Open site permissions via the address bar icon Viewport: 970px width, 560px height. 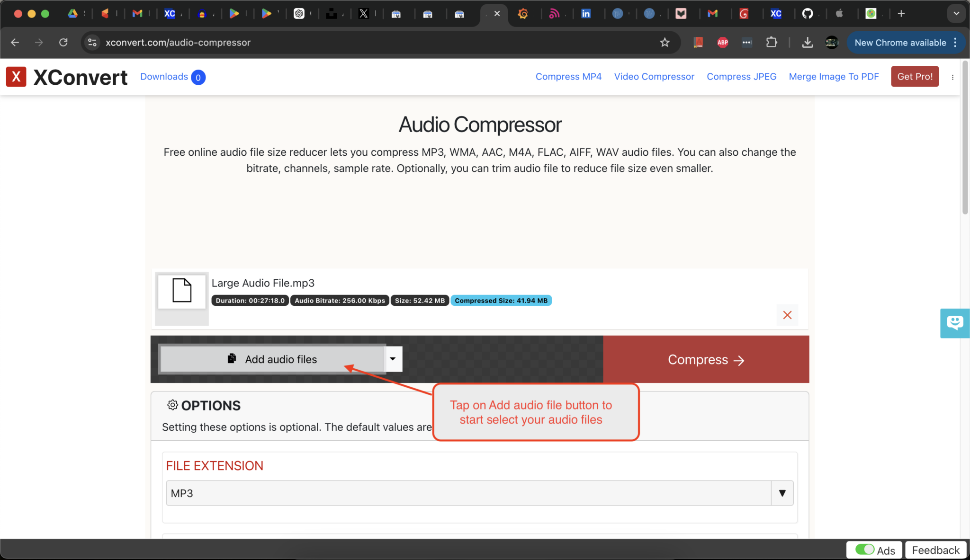(x=92, y=42)
